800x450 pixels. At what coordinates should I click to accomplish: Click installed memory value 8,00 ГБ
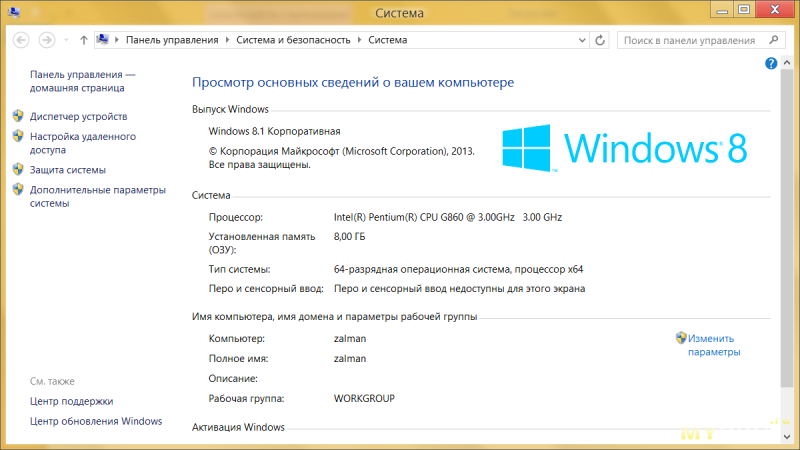point(349,237)
